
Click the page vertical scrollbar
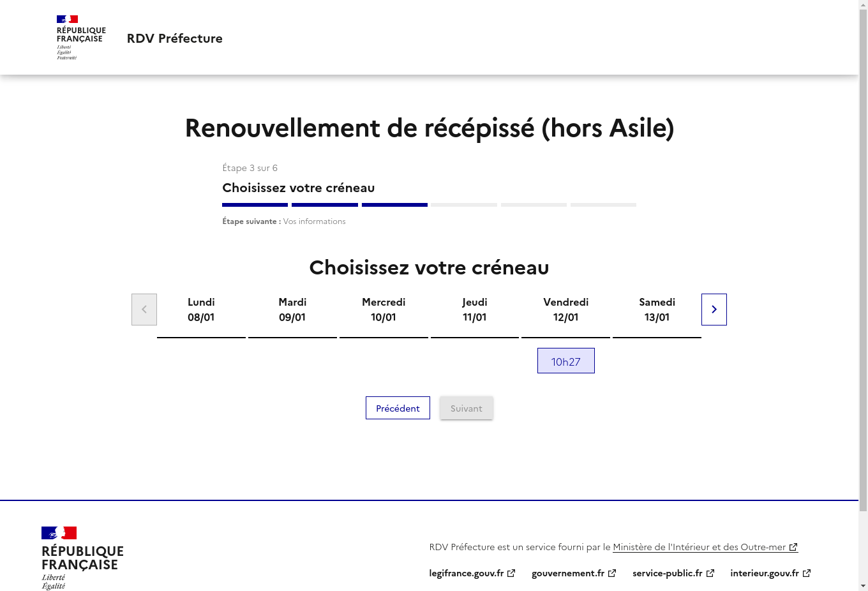863,260
